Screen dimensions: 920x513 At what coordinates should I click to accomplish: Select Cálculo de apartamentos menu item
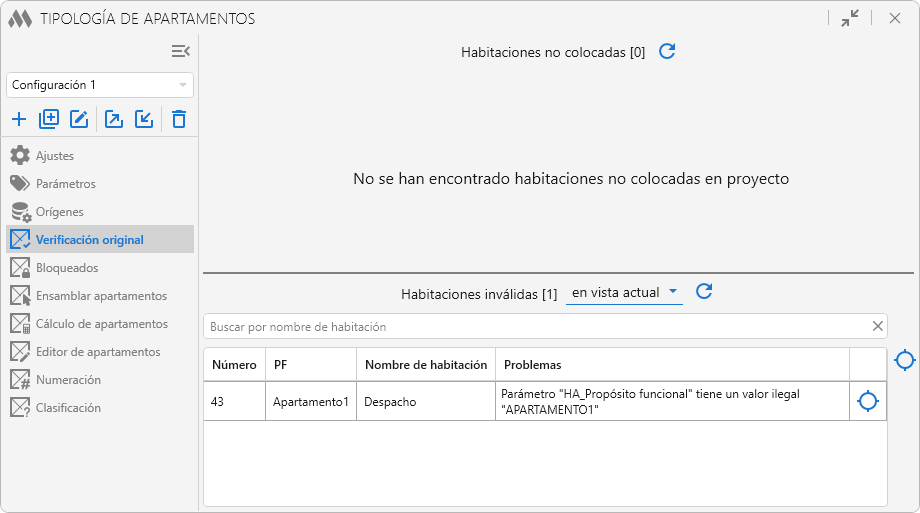[x=101, y=324]
